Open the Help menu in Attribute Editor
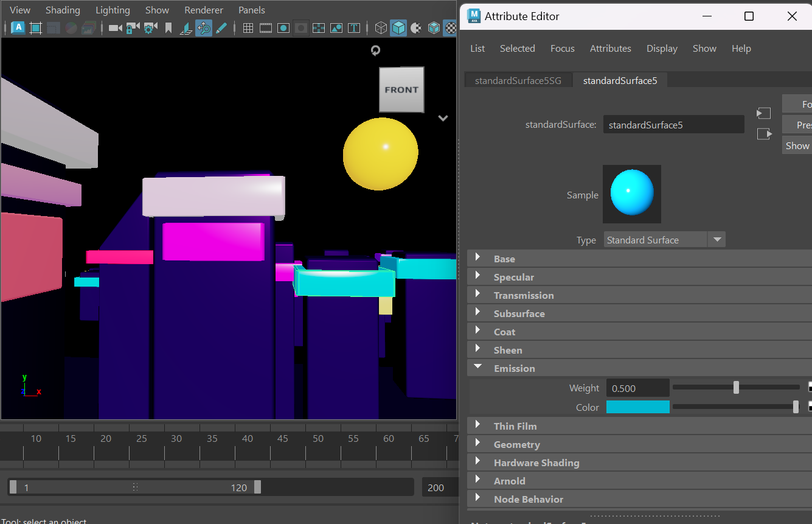812x524 pixels. click(741, 49)
